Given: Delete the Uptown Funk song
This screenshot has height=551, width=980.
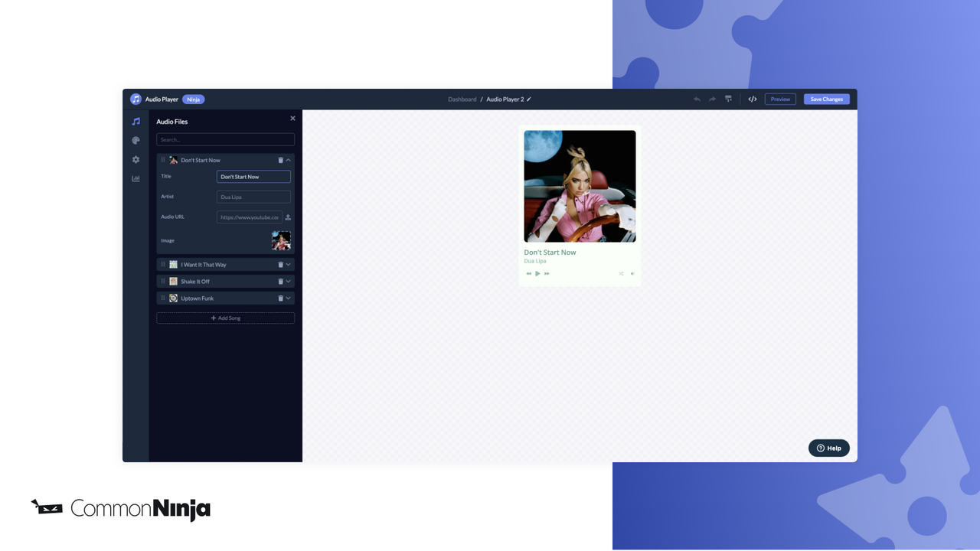Looking at the screenshot, I should [x=280, y=298].
